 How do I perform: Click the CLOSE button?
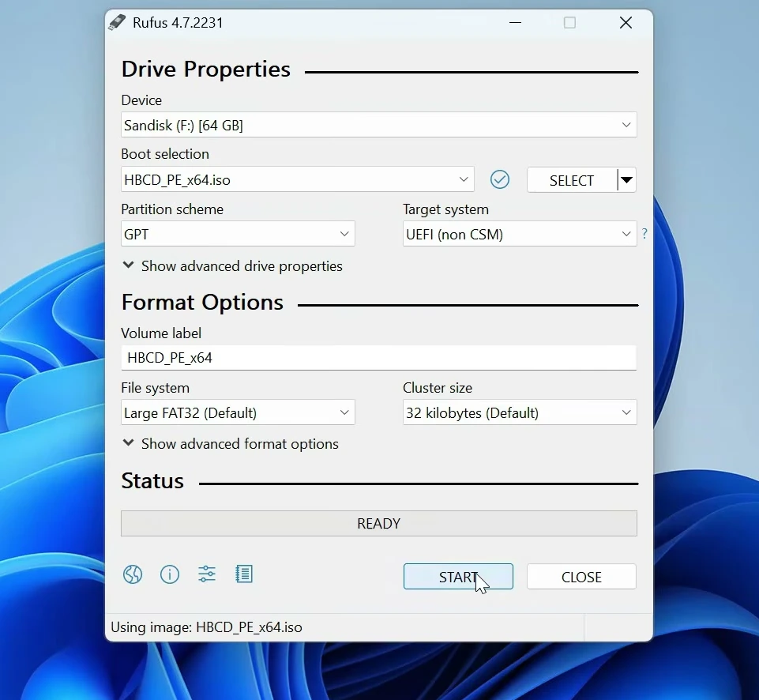(581, 577)
